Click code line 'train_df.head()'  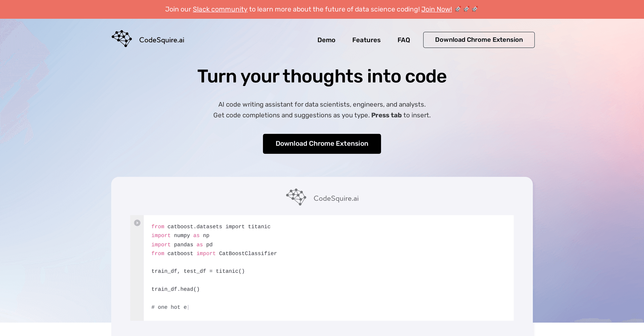175,289
